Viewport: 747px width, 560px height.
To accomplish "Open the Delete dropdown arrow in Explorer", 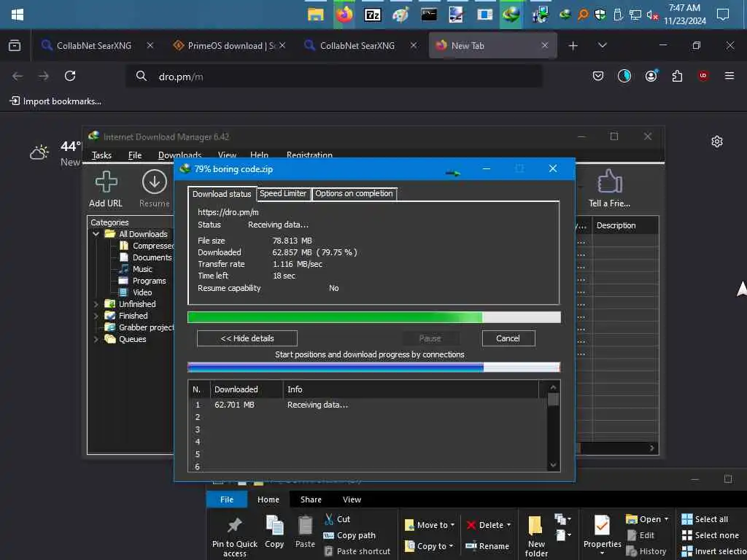I will [508, 525].
